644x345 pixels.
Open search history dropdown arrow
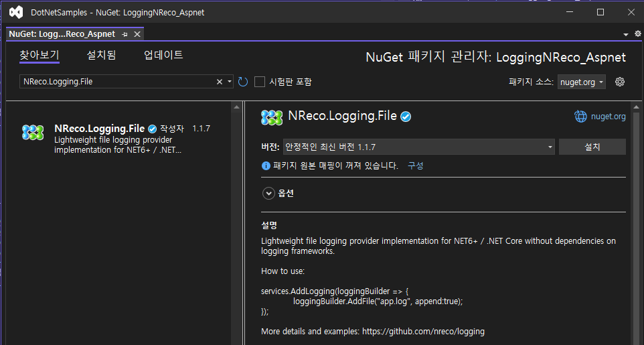click(230, 82)
